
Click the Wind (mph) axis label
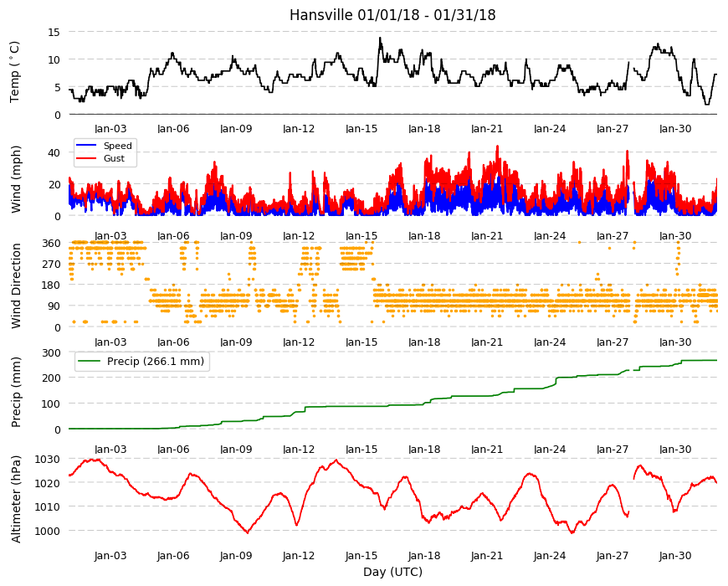coord(16,179)
